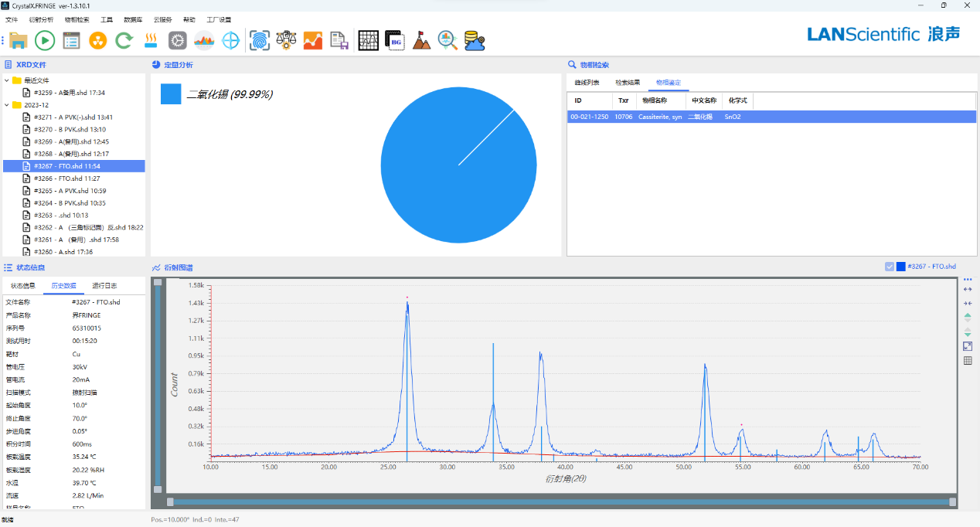Image resolution: width=980 pixels, height=527 pixels.
Task: Click the green play start-scan icon
Action: click(x=45, y=40)
